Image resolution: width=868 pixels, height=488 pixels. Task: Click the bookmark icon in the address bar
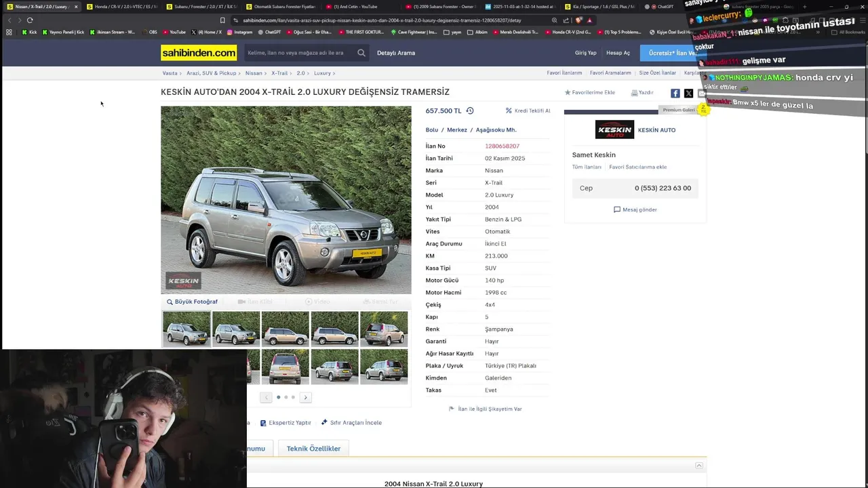[222, 20]
